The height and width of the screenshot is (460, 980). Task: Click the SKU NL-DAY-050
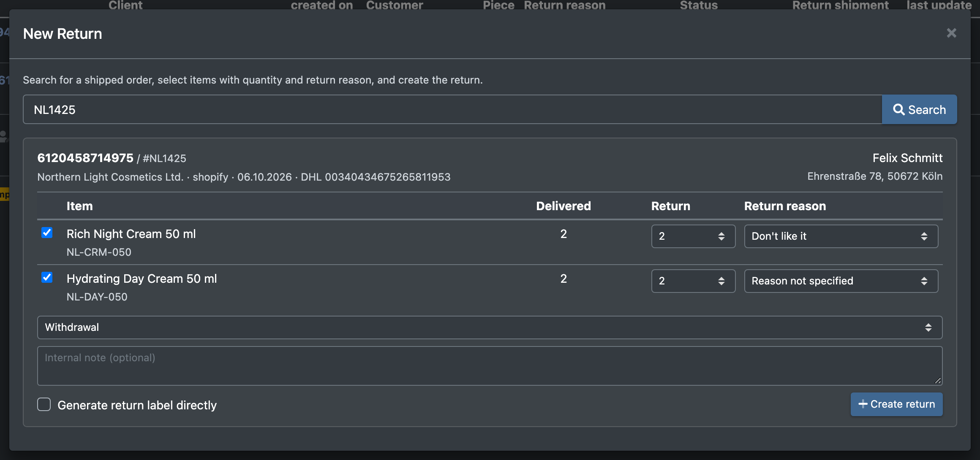click(x=97, y=297)
